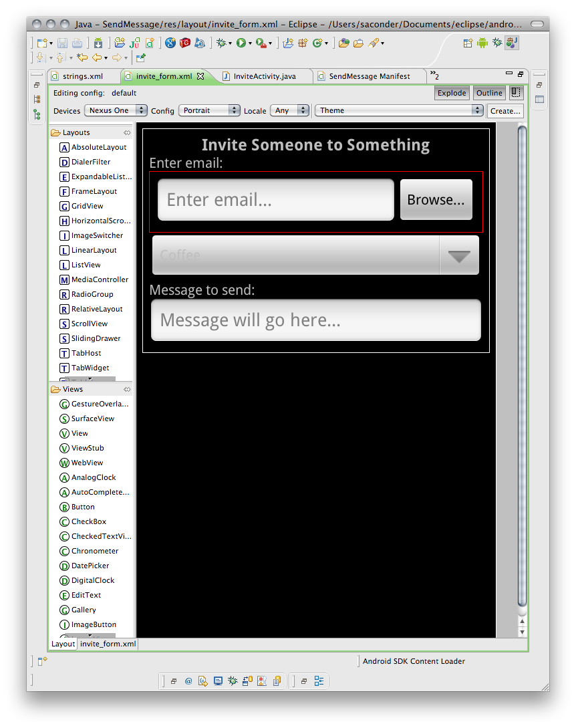This screenshot has width=576, height=728.
Task: Click the Forward navigation arrow icon
Action: (x=117, y=58)
